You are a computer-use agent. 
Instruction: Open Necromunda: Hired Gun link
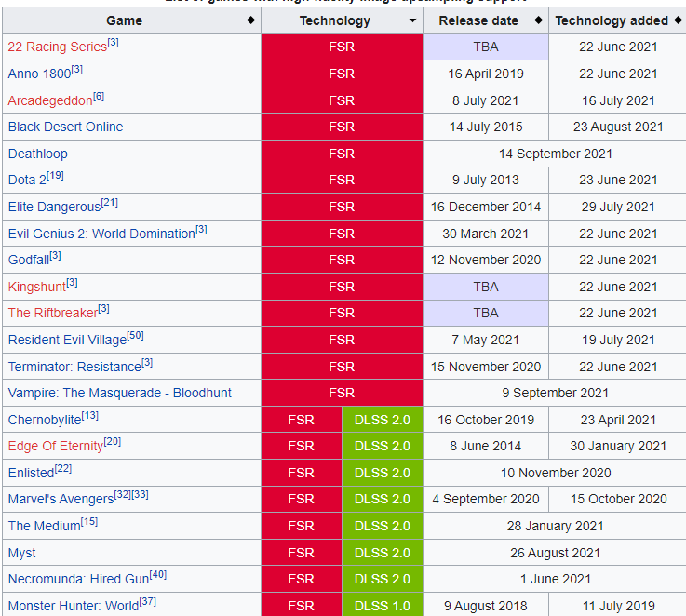[78, 580]
